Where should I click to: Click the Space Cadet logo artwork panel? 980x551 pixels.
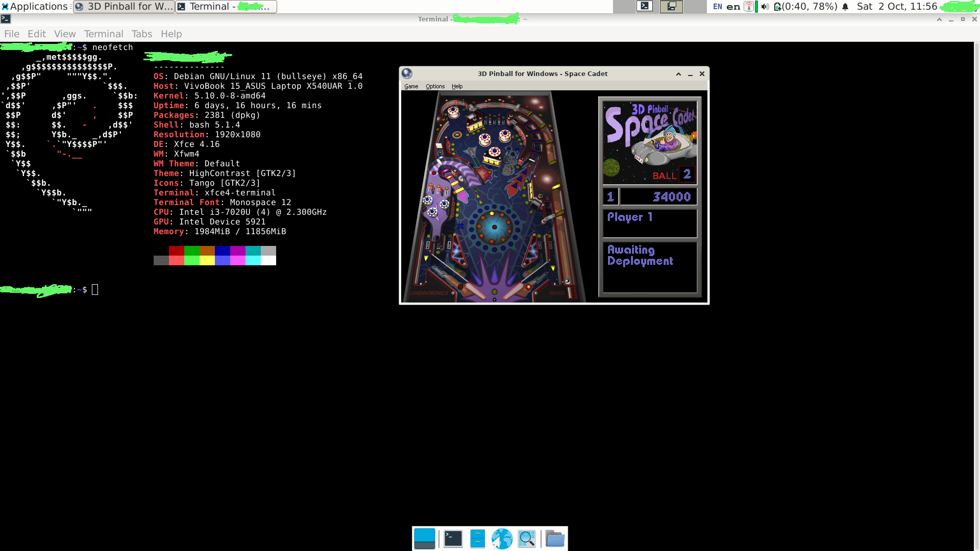(650, 142)
